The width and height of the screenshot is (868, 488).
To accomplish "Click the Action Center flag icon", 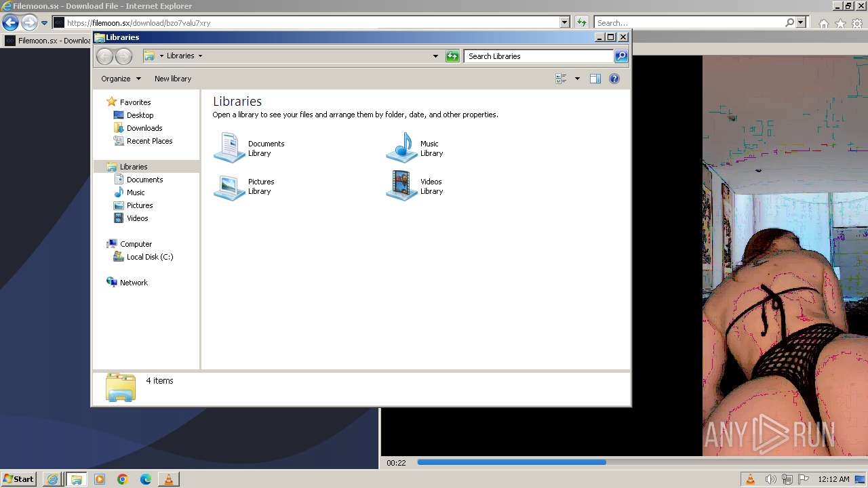I will click(x=804, y=479).
